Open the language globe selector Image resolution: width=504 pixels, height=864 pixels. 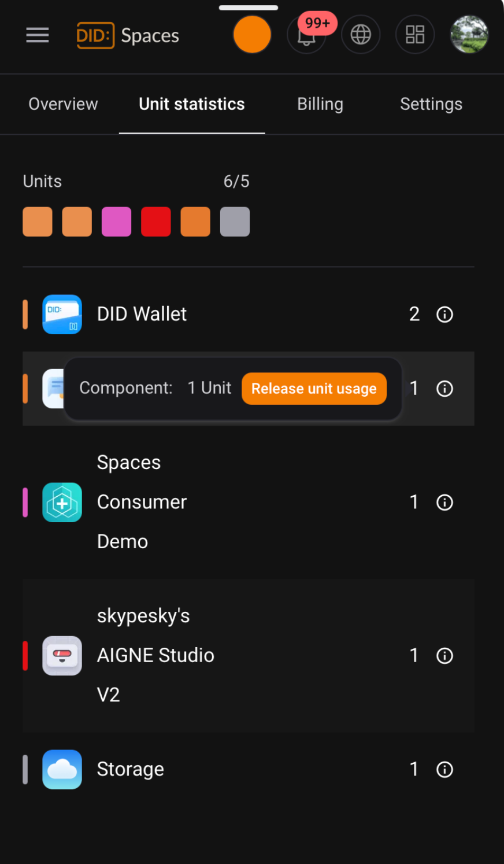361,35
